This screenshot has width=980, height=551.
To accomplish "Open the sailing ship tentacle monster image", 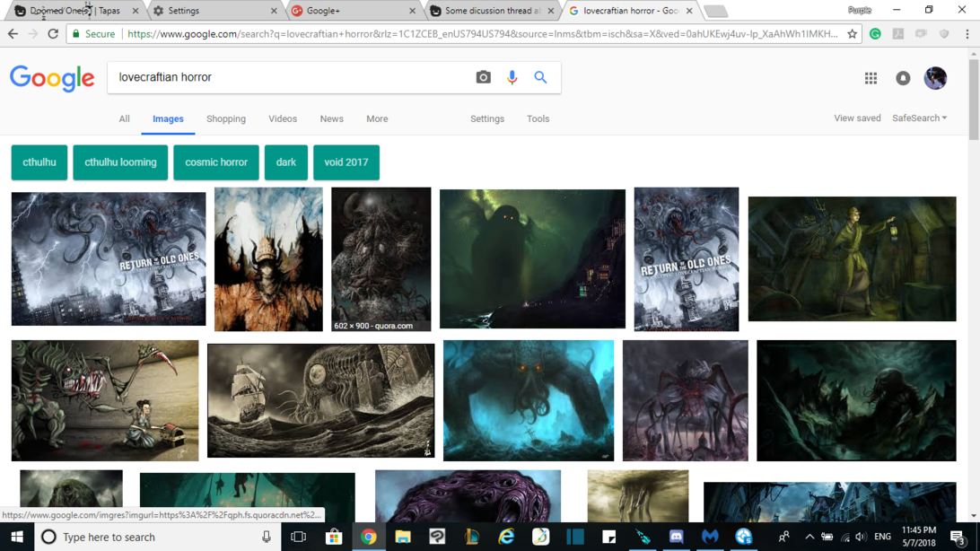I will click(320, 400).
